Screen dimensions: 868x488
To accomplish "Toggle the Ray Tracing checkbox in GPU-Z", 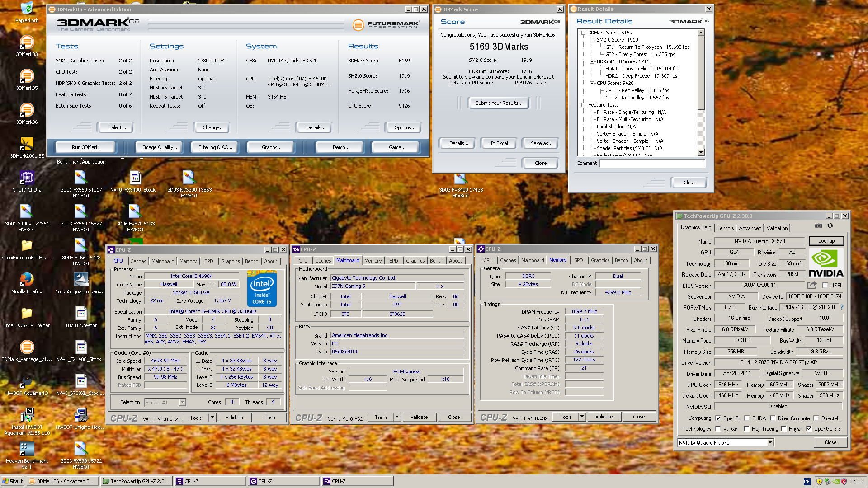I will click(x=747, y=429).
